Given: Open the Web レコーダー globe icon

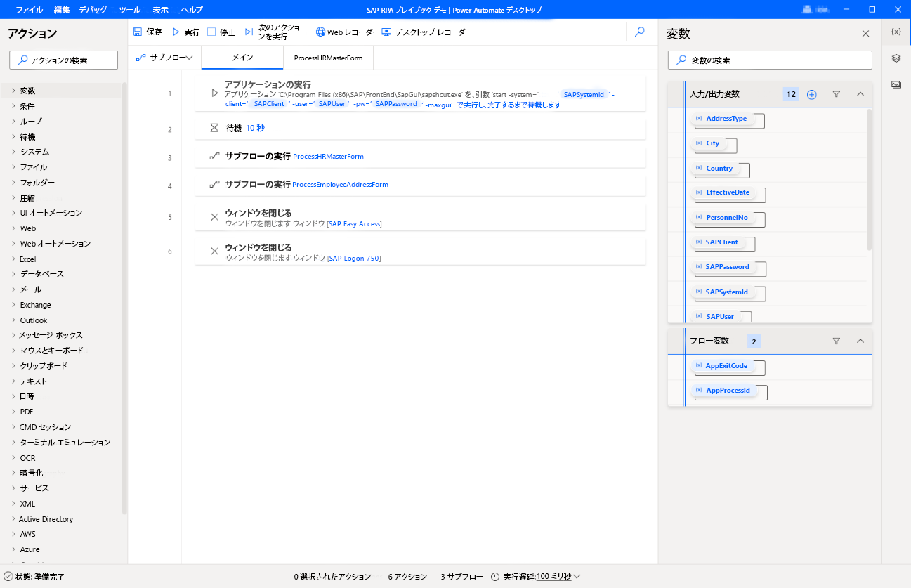Looking at the screenshot, I should (321, 32).
